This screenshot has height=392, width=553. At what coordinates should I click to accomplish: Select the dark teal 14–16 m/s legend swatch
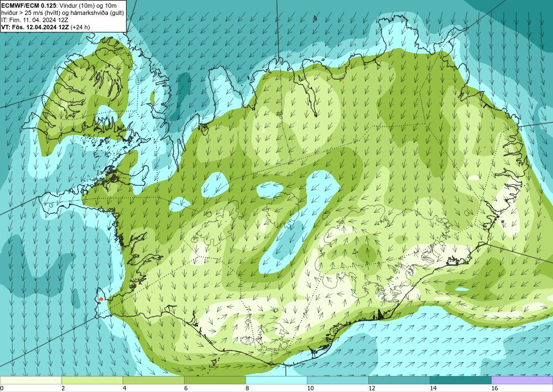point(460,380)
